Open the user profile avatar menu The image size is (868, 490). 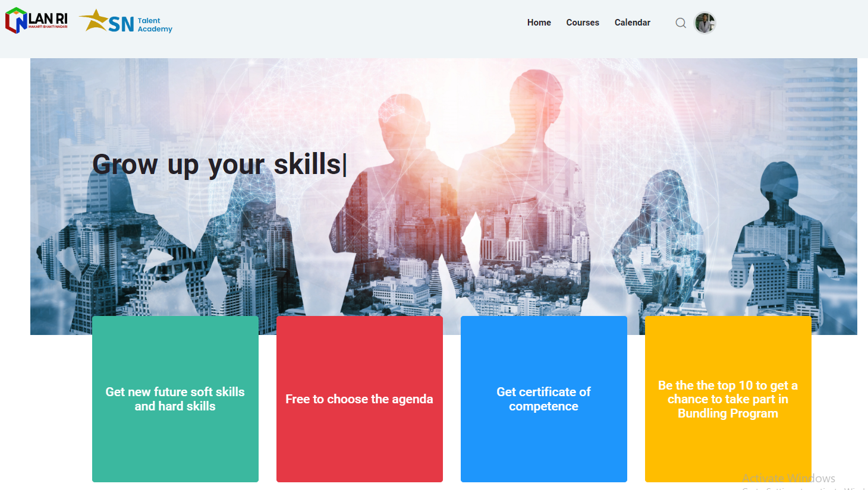coord(705,23)
